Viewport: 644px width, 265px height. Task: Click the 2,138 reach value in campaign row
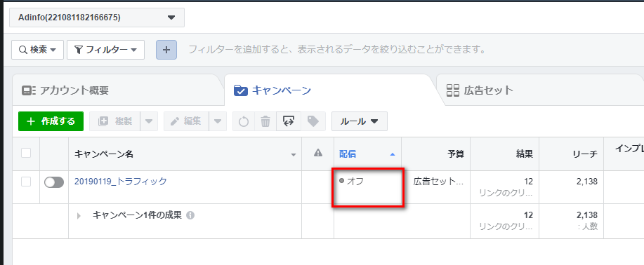pos(587,182)
